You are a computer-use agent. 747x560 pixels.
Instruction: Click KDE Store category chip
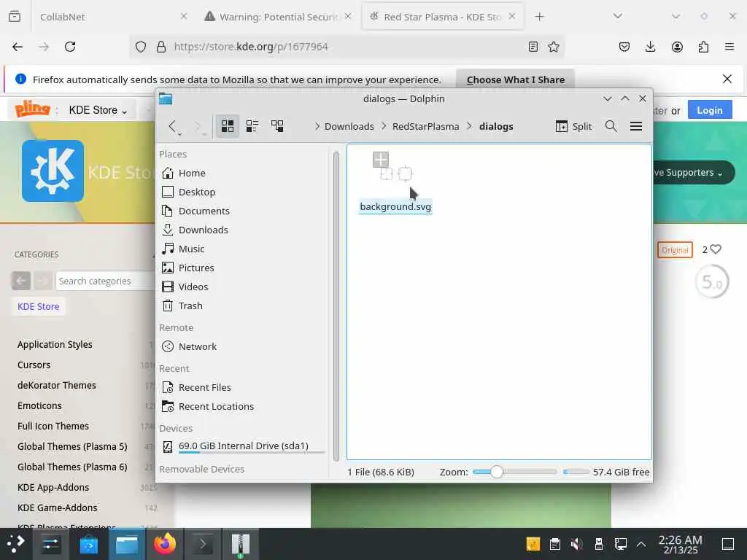coord(39,307)
